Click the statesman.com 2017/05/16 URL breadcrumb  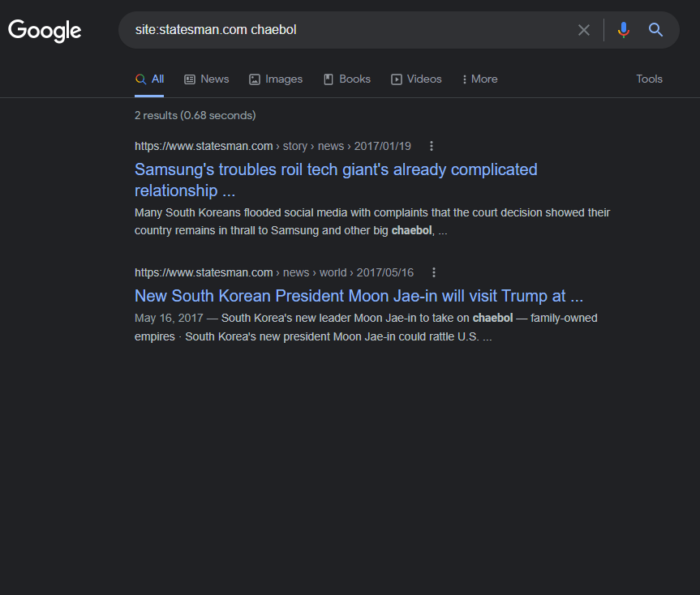pos(274,272)
